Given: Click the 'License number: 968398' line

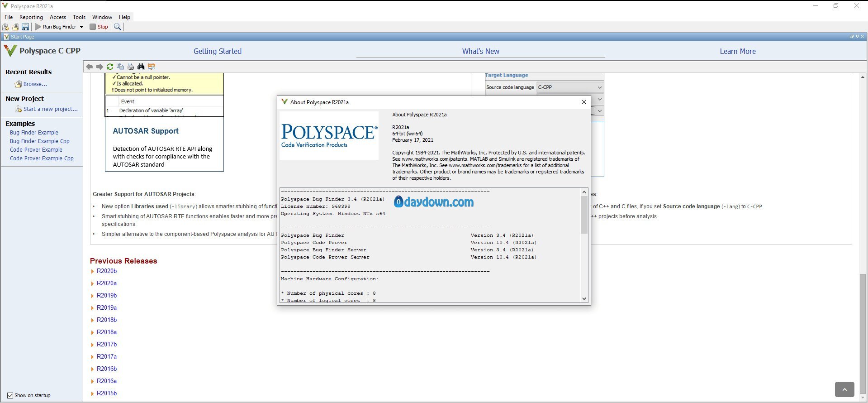Looking at the screenshot, I should tap(316, 206).
